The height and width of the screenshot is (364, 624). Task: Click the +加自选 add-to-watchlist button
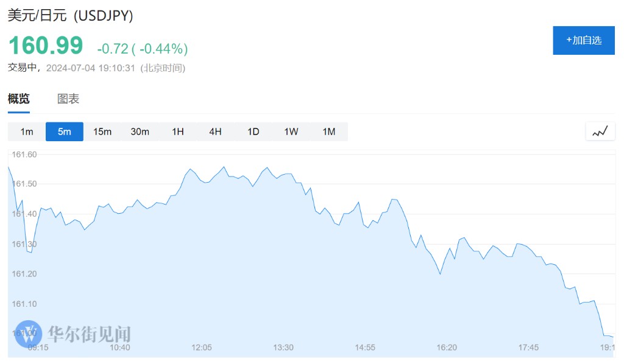tap(584, 40)
